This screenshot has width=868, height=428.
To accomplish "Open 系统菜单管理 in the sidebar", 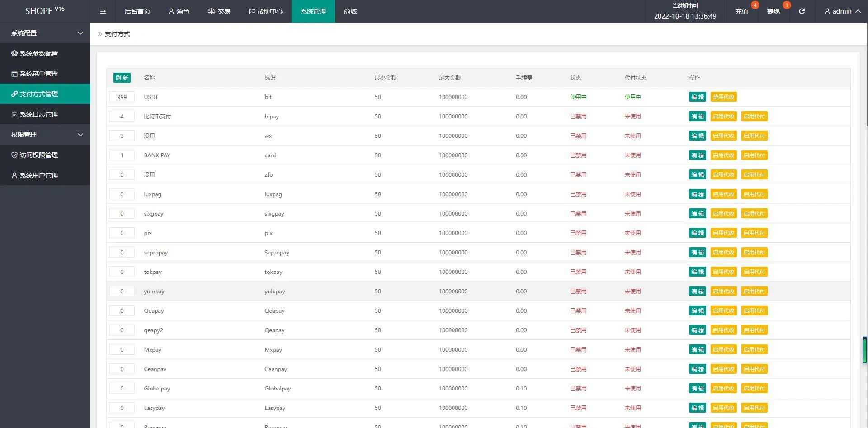I will pyautogui.click(x=39, y=74).
